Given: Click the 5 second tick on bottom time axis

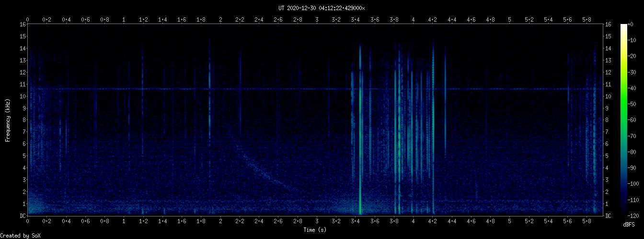Looking at the screenshot, I should coord(510,222).
